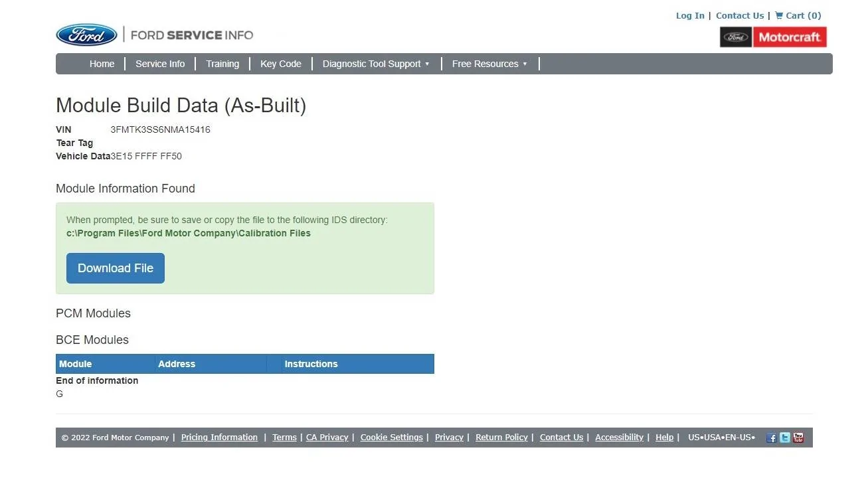Click the © 2022 Ford Motor Company text

(116, 438)
